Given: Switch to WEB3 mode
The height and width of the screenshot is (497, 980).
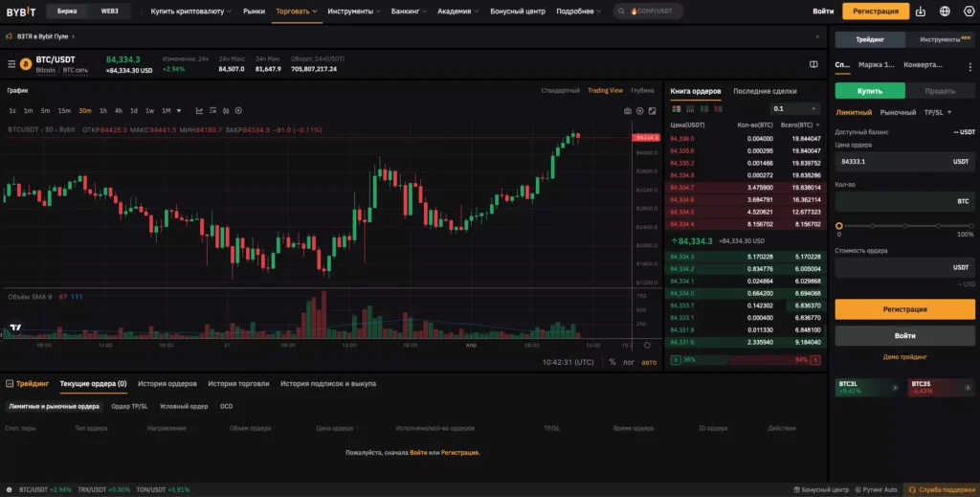Looking at the screenshot, I should [x=109, y=11].
